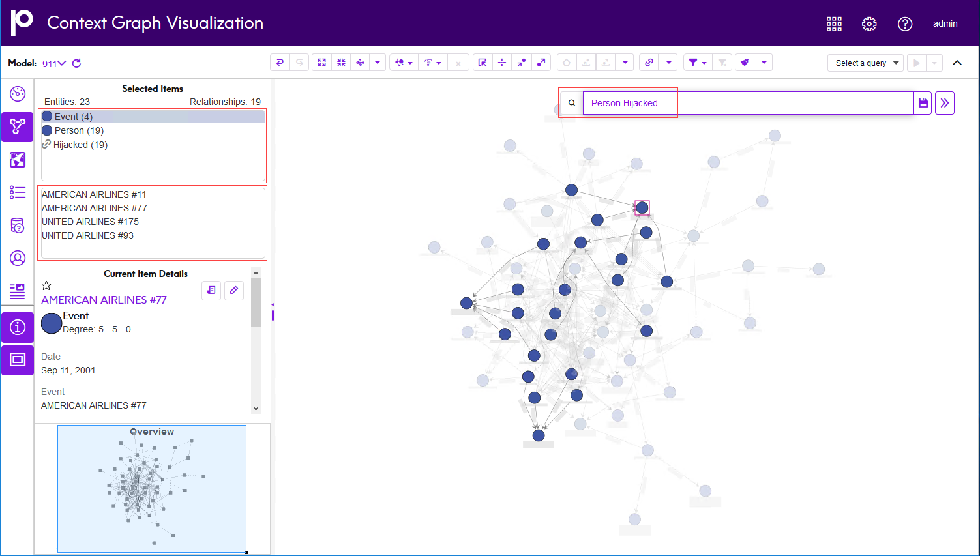Viewport: 980px width, 556px height.
Task: Toggle the overview frame sidebar button
Action: (x=18, y=360)
